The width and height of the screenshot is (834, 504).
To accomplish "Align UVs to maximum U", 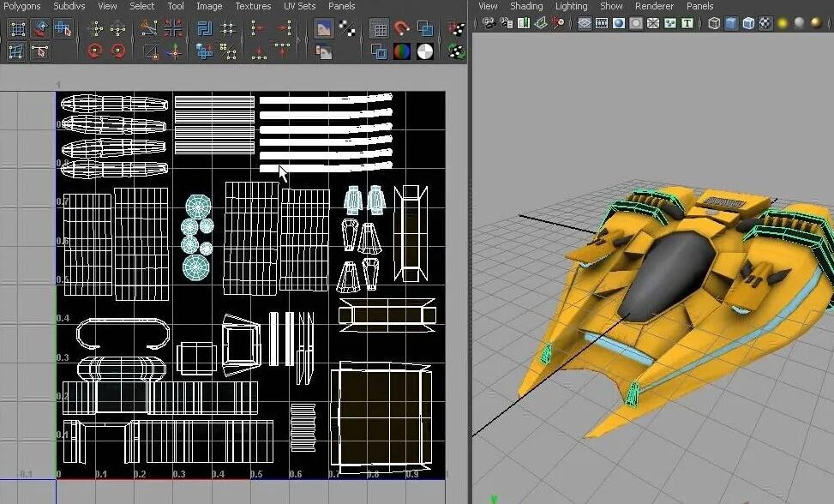I will (283, 28).
